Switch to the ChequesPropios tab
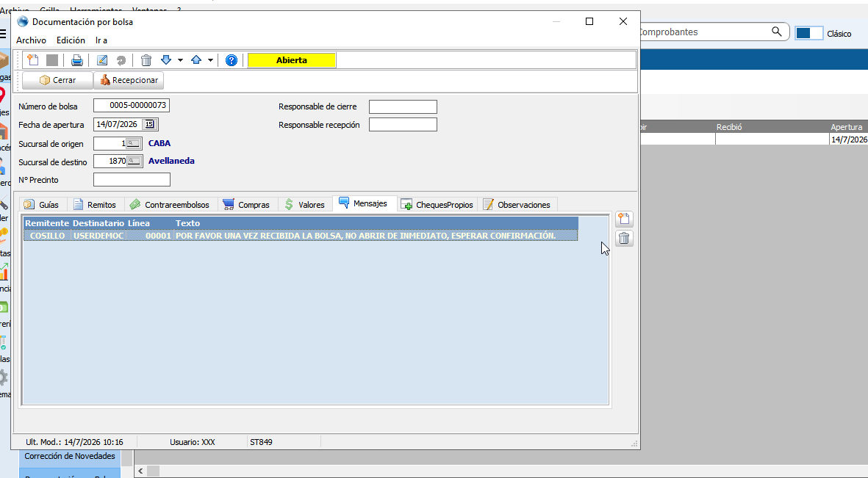Viewport: 868px width, 478px height. coord(437,205)
